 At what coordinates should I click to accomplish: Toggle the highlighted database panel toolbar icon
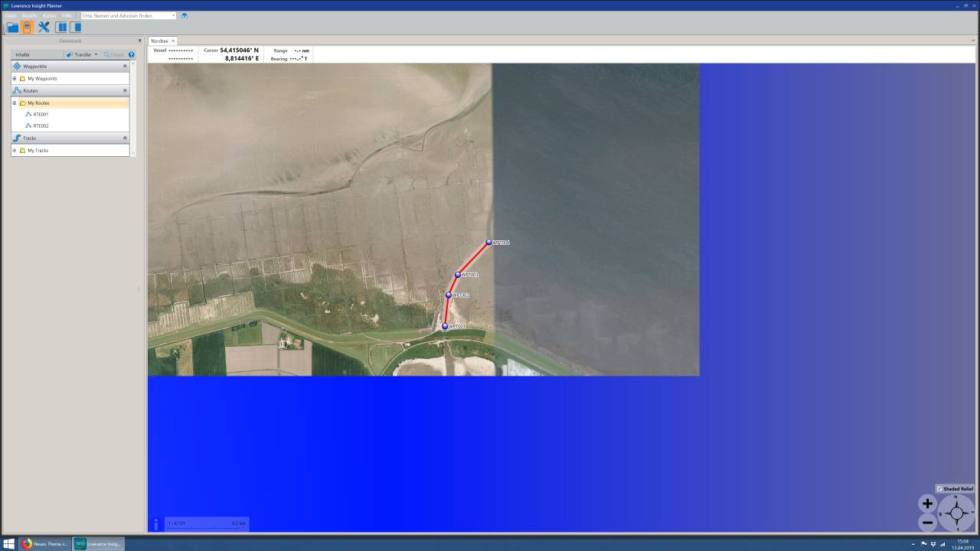pos(28,28)
